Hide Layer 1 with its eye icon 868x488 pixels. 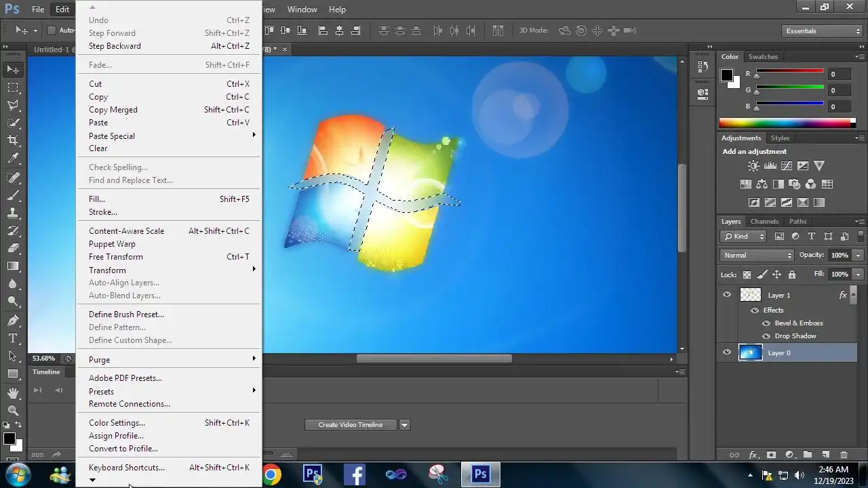(x=727, y=295)
